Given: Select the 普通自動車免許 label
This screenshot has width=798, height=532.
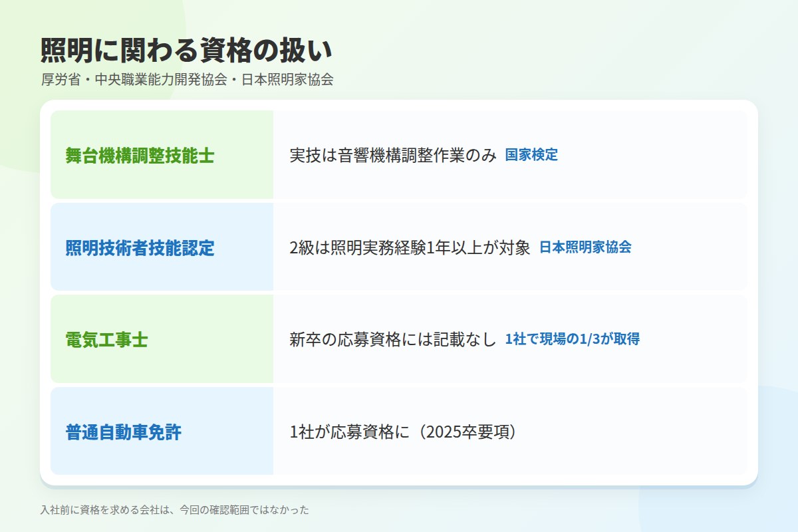Looking at the screenshot, I should click(x=123, y=432).
